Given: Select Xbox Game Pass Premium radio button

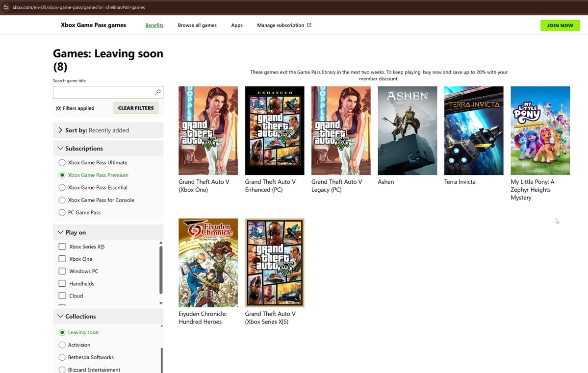Looking at the screenshot, I should pyautogui.click(x=62, y=175).
